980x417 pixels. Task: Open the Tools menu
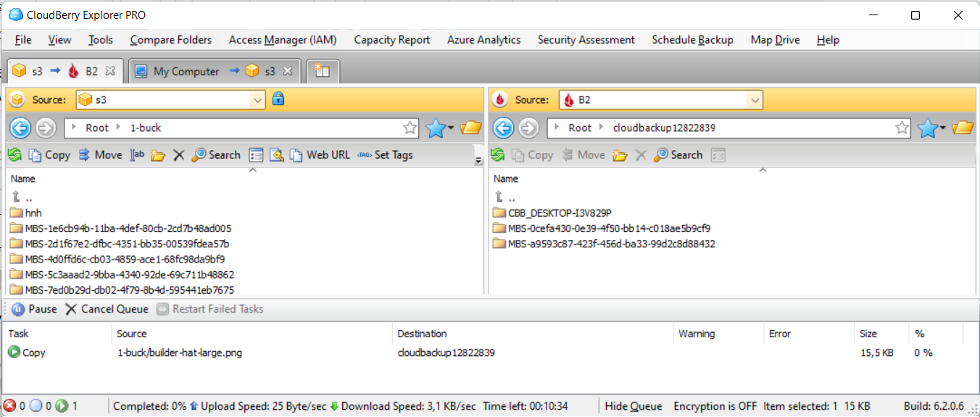[x=101, y=40]
